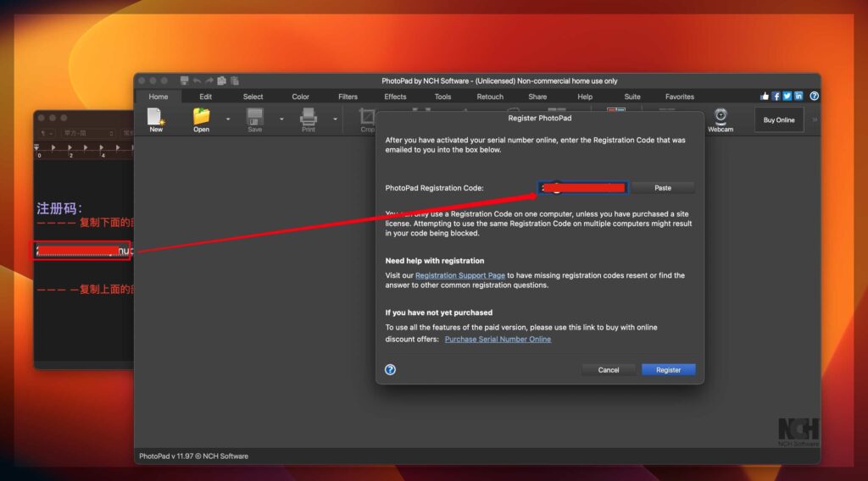Open Purchase Serial Number Online link
Viewport: 868px width, 481px height.
(x=498, y=340)
